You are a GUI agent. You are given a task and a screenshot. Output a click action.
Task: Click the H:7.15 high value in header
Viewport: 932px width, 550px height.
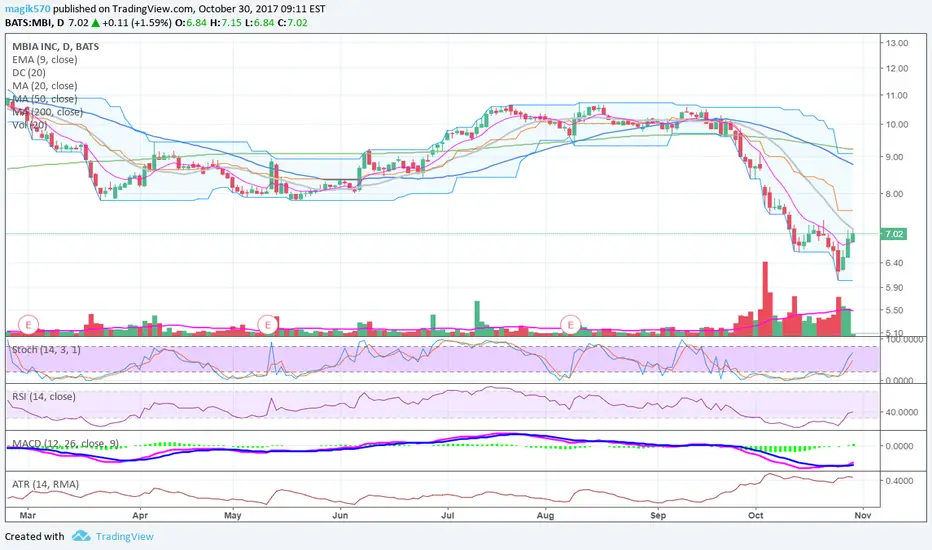point(226,23)
